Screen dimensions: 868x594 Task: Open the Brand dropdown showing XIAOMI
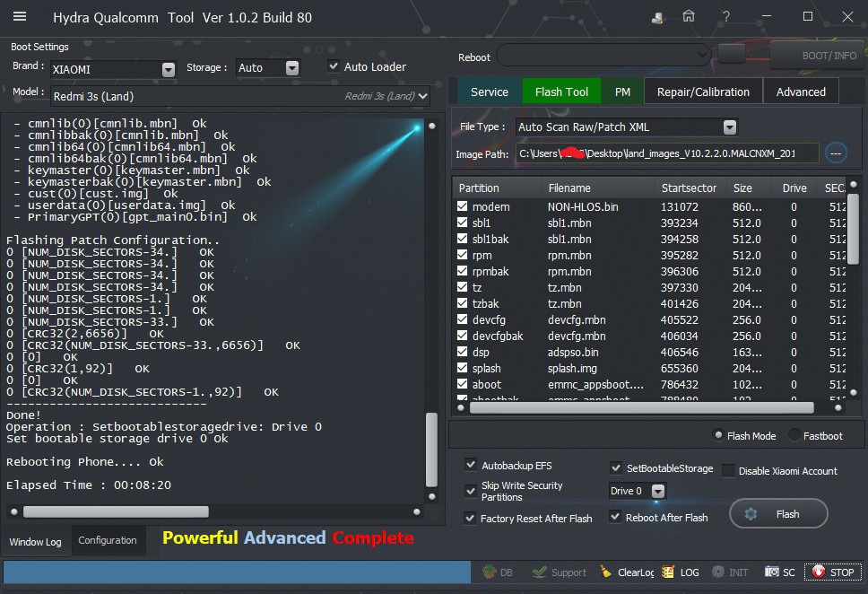pos(114,69)
